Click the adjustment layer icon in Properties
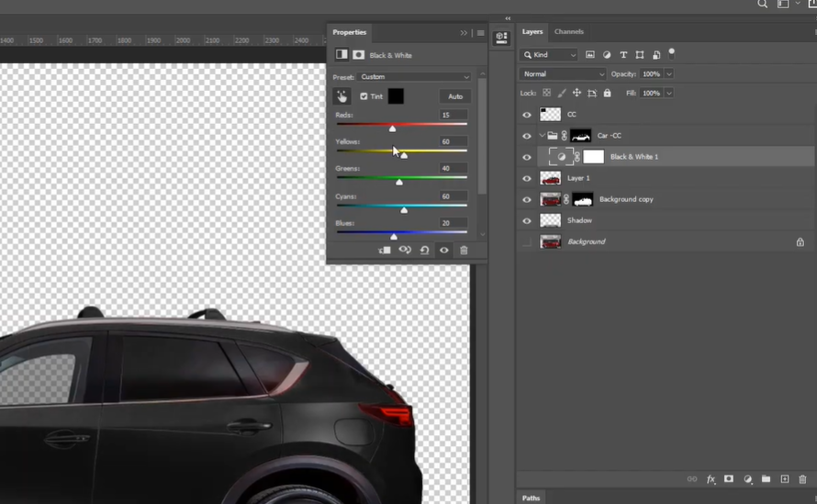The image size is (817, 504). click(x=341, y=55)
